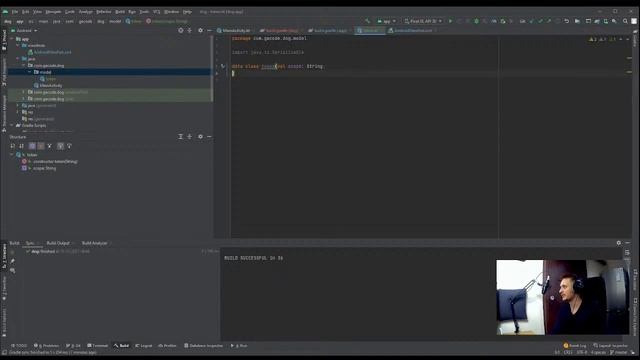
Task: Select MainActivity in project tree
Action: click(48, 86)
